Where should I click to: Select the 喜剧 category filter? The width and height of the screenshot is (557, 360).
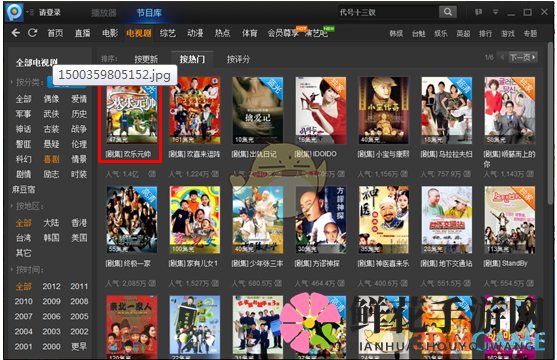click(x=51, y=159)
